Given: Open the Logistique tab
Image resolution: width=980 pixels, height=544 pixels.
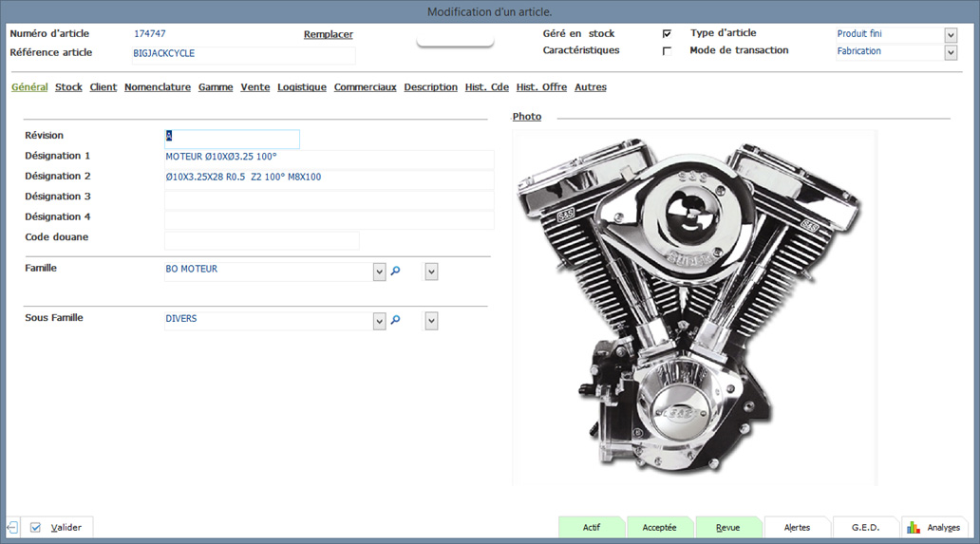Looking at the screenshot, I should (x=302, y=86).
